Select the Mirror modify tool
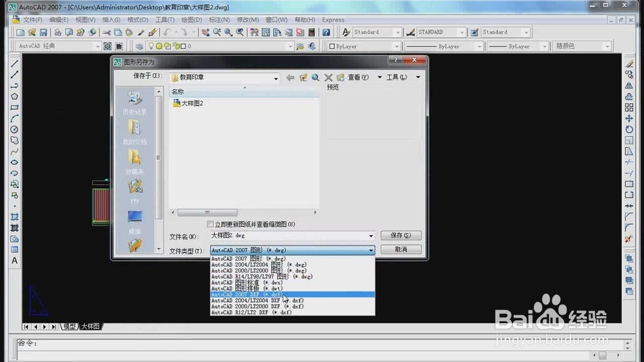Viewport: 644px width, 362px height. pos(629,86)
